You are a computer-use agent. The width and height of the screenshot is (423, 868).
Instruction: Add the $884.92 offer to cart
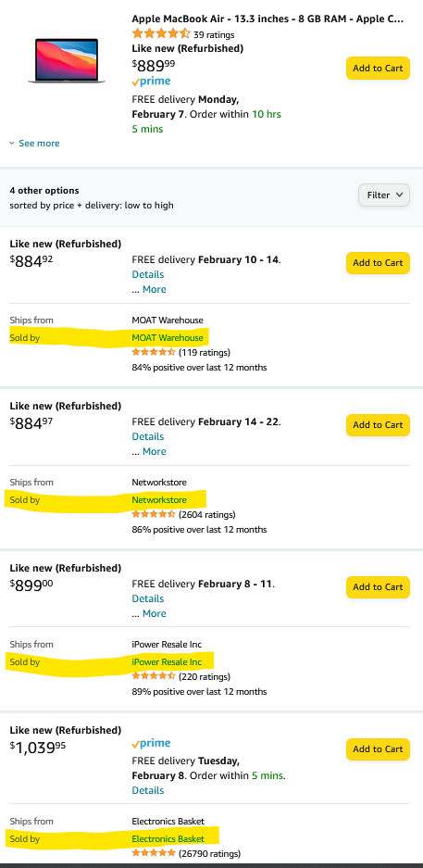click(x=379, y=263)
